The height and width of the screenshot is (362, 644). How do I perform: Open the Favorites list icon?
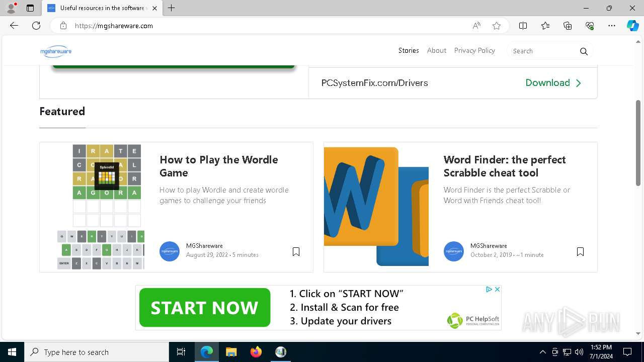545,26
